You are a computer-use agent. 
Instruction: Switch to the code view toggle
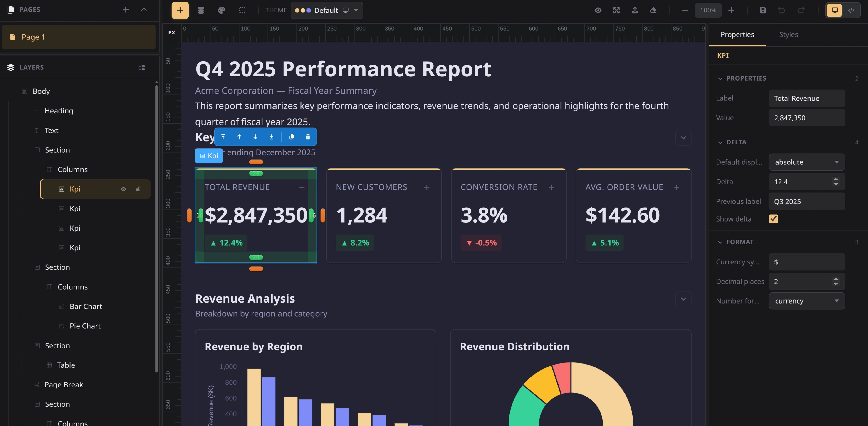click(851, 10)
